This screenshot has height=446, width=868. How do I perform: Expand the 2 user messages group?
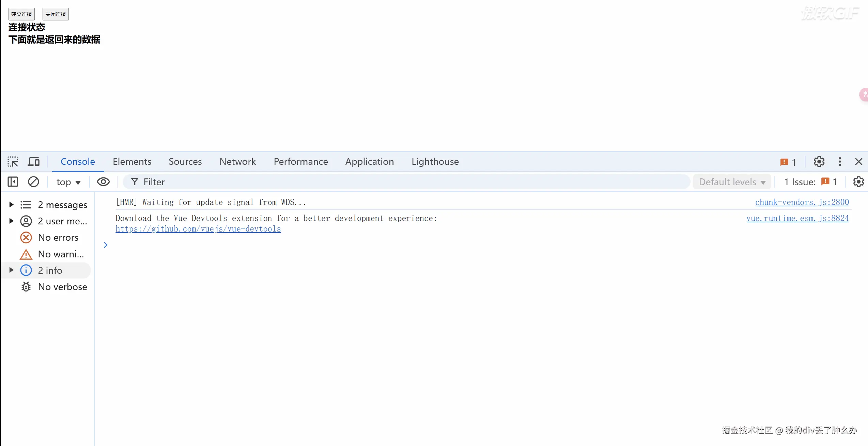(11, 221)
